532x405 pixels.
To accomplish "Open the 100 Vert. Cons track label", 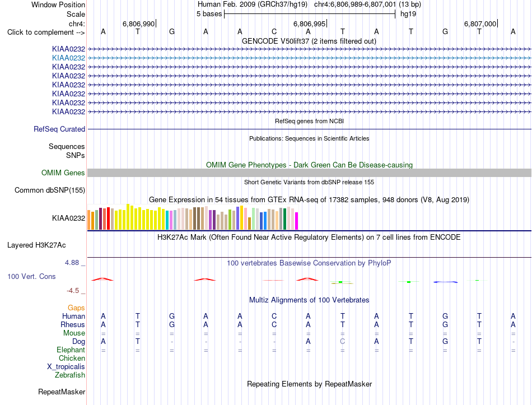I will tap(31, 276).
